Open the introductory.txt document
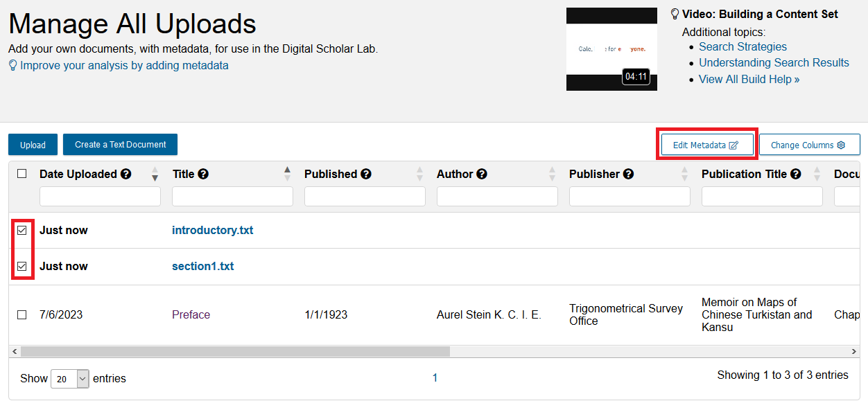This screenshot has height=410, width=868. (213, 230)
